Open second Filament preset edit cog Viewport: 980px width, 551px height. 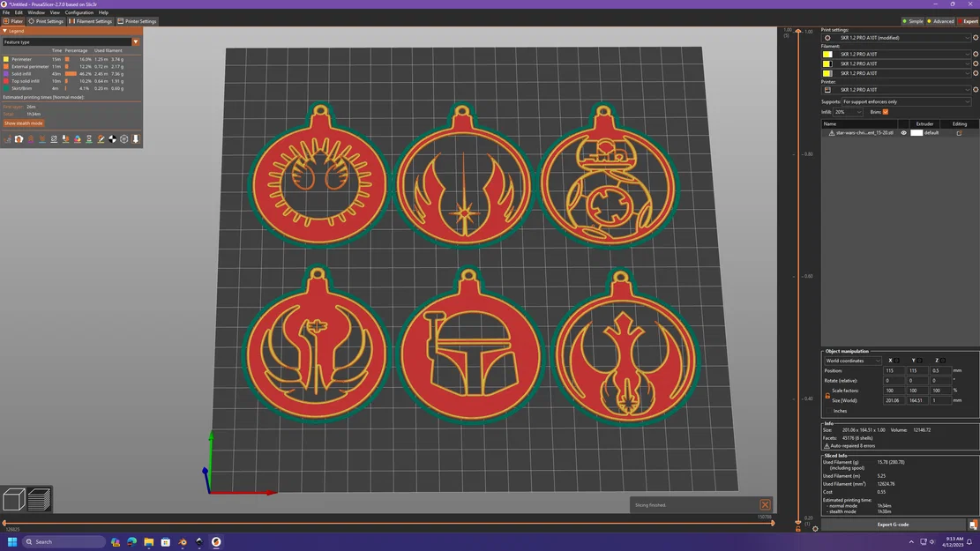click(x=975, y=63)
